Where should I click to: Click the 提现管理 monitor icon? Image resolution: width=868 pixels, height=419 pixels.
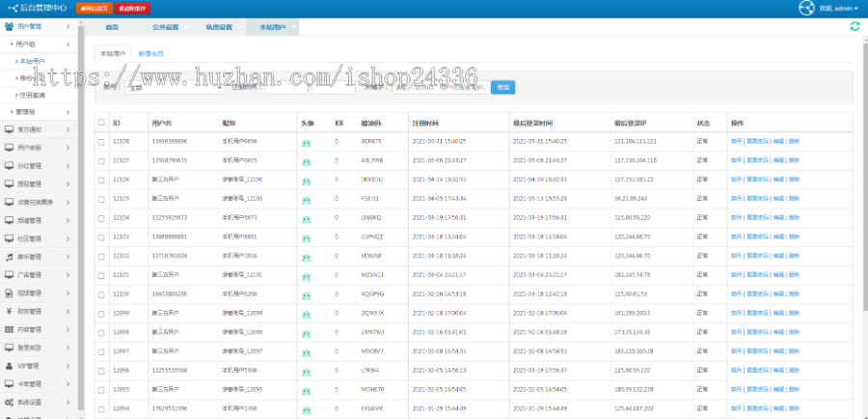coord(9,184)
